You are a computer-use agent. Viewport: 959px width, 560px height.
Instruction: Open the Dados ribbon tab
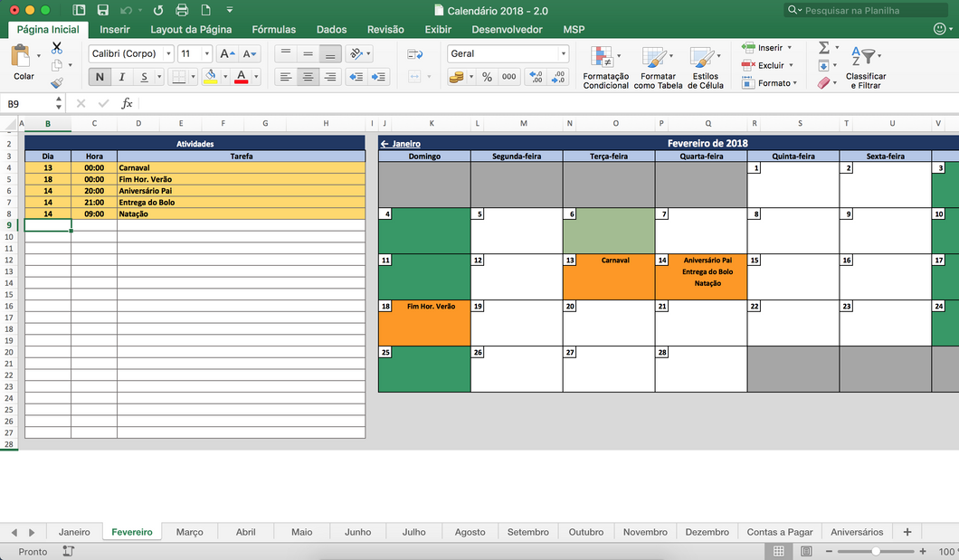331,29
